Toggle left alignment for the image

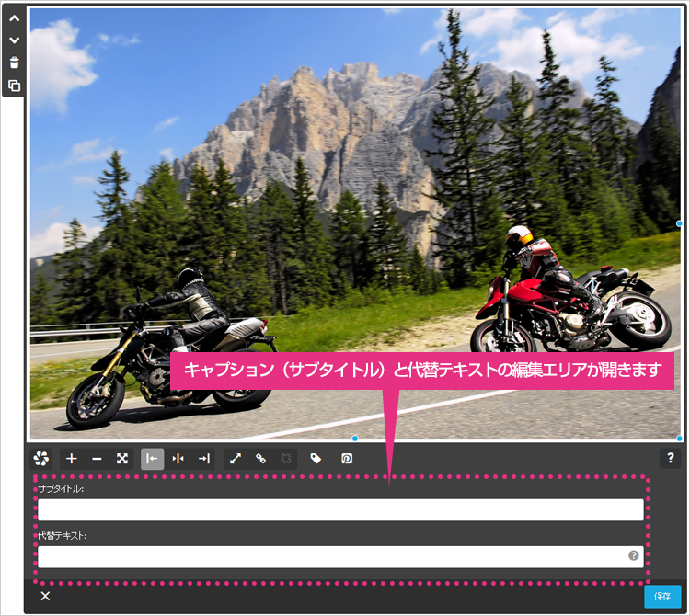[x=152, y=459]
